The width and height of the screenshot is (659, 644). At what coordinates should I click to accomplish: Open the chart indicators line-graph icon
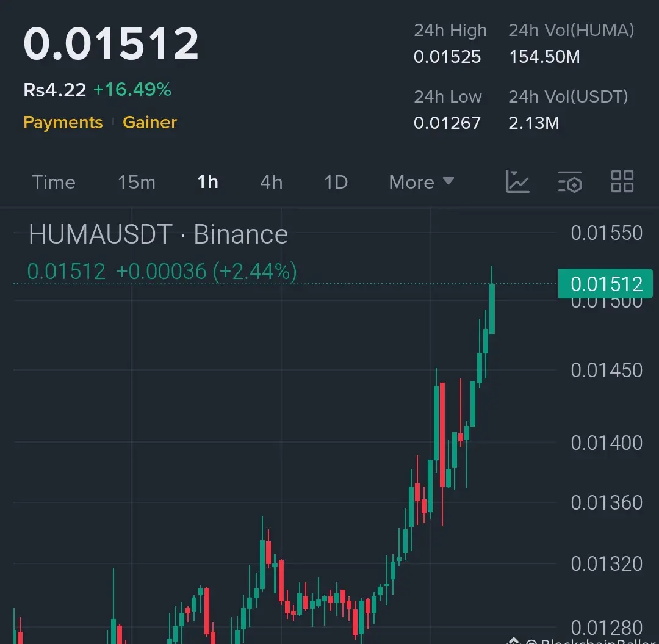point(517,181)
